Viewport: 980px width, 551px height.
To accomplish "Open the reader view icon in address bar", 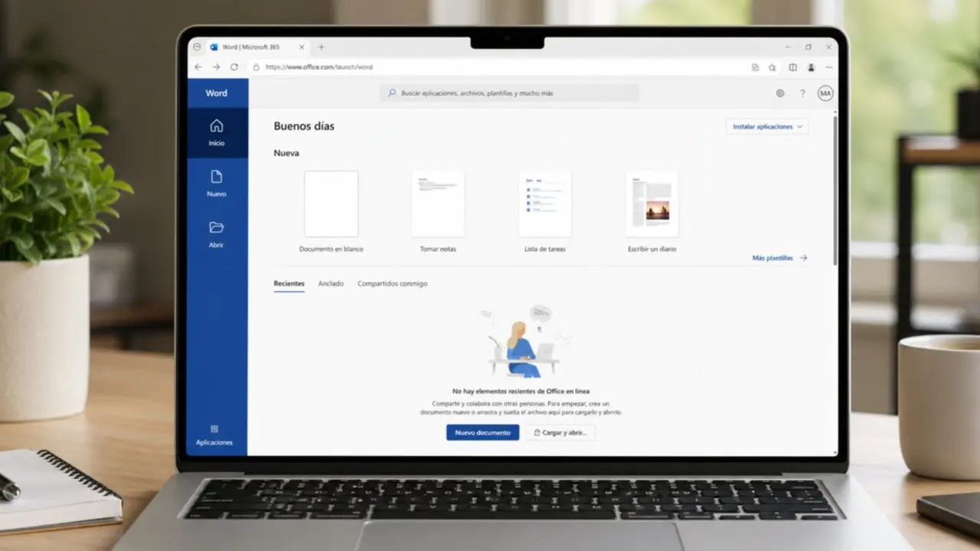I will 755,67.
